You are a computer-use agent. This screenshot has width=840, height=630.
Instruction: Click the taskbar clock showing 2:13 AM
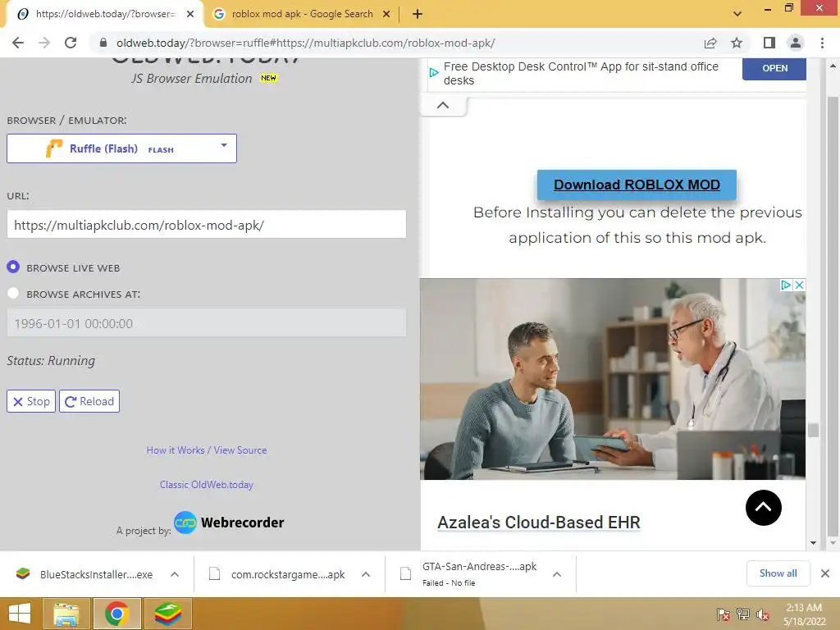pyautogui.click(x=804, y=614)
